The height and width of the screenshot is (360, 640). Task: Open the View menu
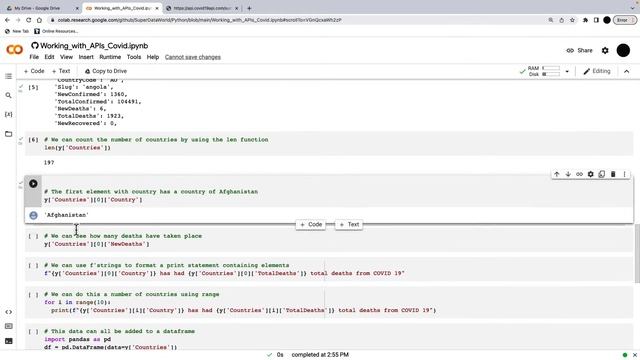(66, 57)
